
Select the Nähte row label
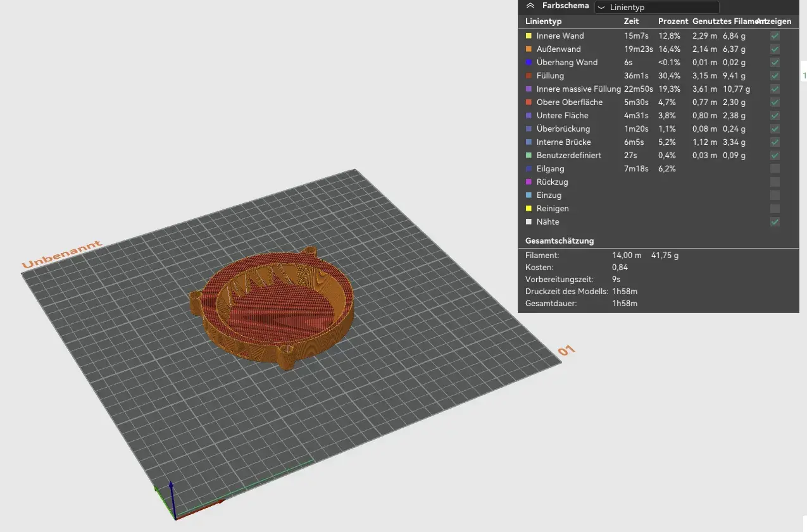(x=548, y=222)
